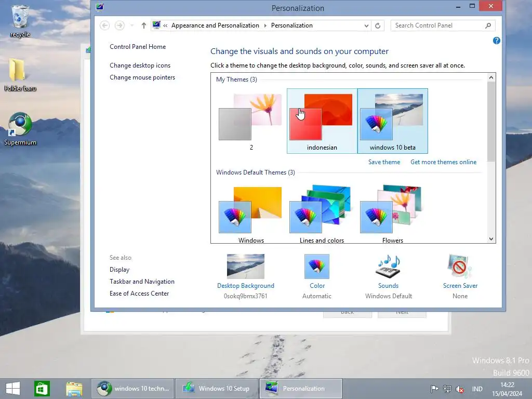Click the search magnifier icon

pos(488,25)
